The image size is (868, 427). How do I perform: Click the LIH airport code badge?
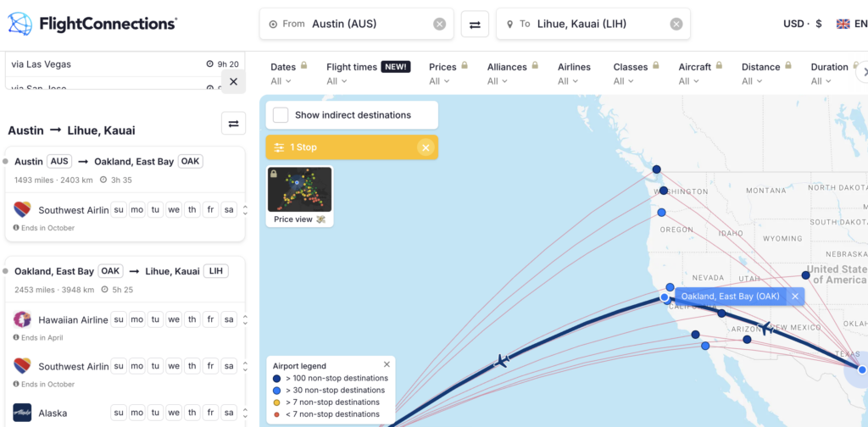pos(216,271)
